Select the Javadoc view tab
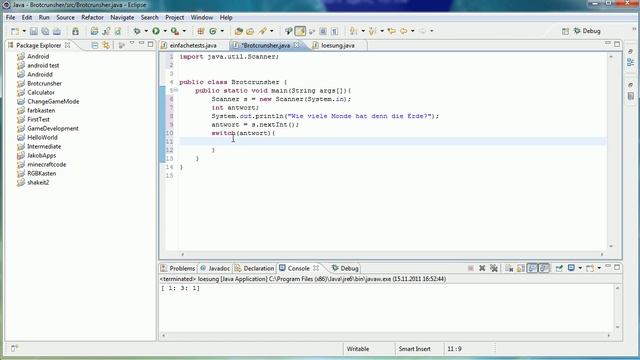640x360 pixels. [x=215, y=268]
